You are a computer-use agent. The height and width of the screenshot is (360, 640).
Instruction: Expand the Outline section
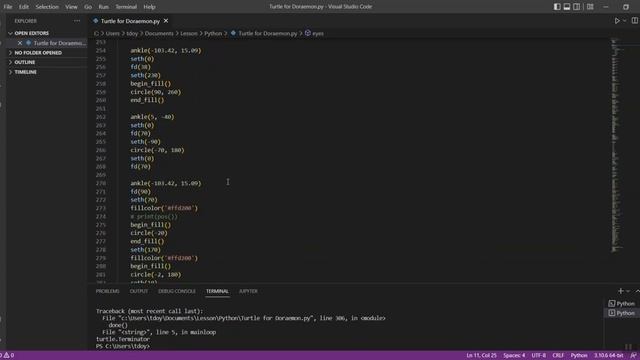(25, 62)
